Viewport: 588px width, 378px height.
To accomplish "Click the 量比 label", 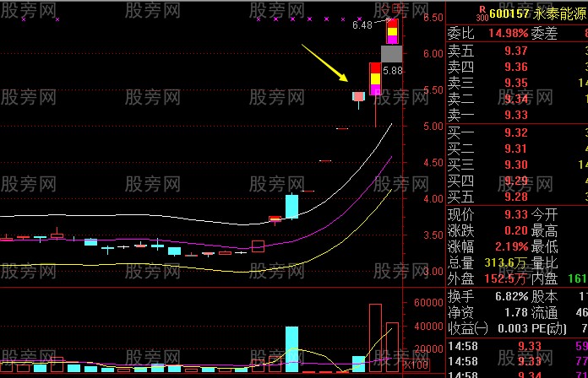I will tap(544, 262).
